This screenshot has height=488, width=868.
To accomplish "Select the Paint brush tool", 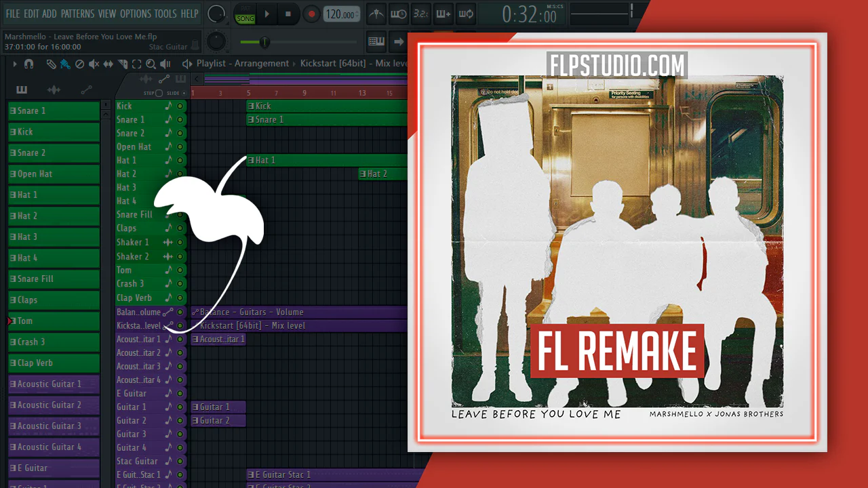I will click(65, 64).
